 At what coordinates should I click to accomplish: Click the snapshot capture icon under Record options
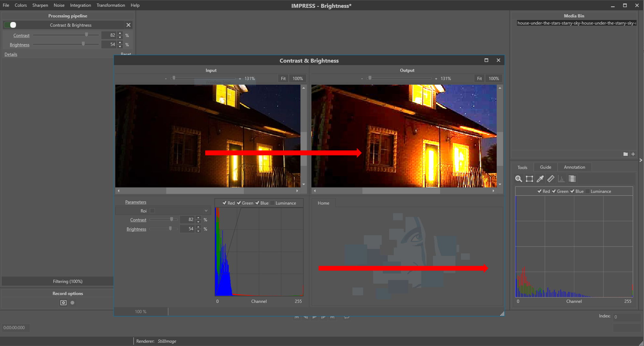coord(63,303)
